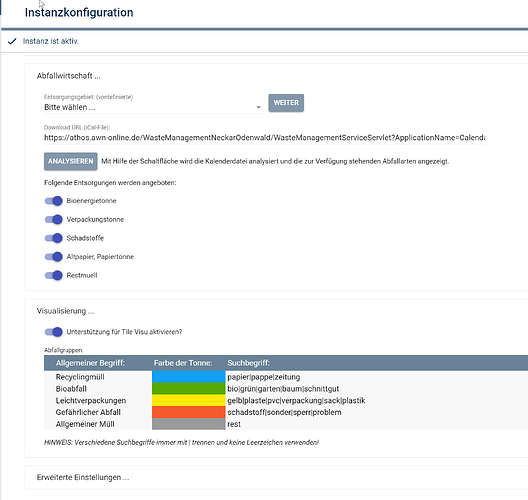The height and width of the screenshot is (500, 528).
Task: Toggle the Restmuell switch
Action: [54, 275]
